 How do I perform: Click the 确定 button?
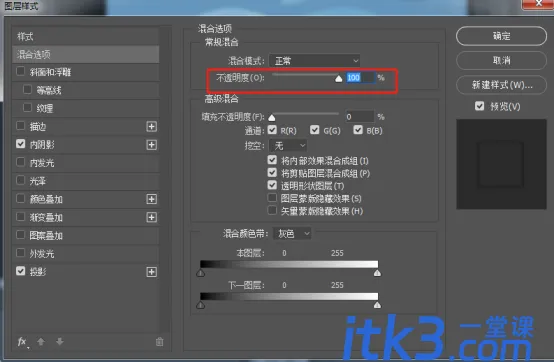(501, 36)
